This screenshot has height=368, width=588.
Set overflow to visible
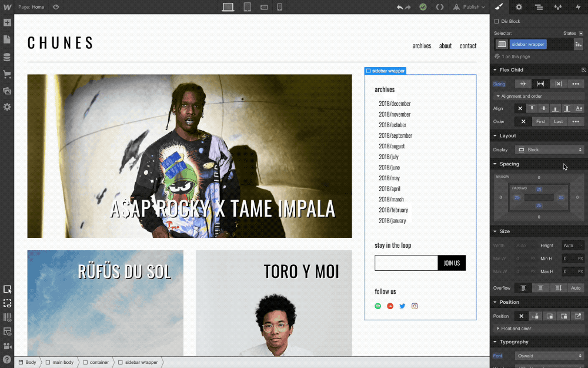523,288
